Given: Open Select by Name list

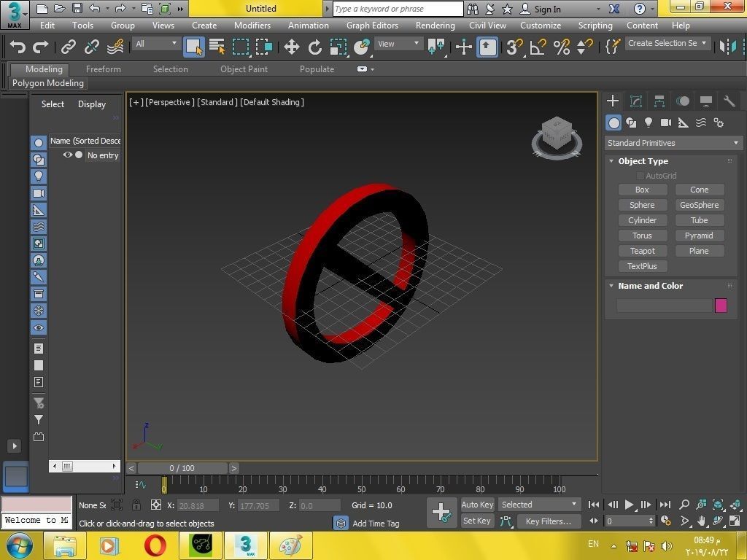Looking at the screenshot, I should (x=217, y=47).
